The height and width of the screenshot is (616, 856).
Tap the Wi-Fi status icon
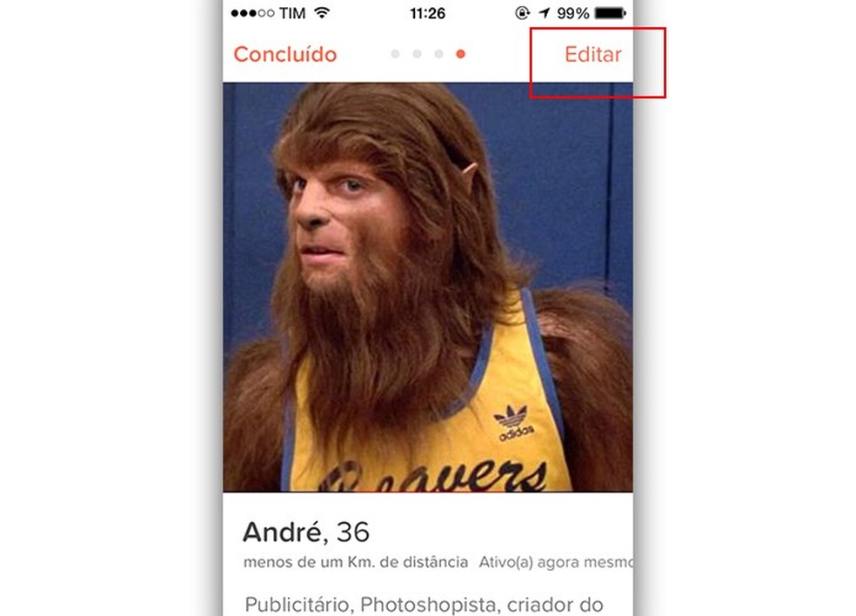click(x=323, y=12)
